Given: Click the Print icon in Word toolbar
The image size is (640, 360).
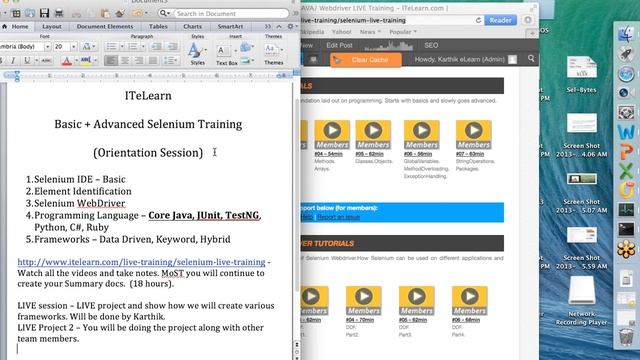Looking at the screenshot, I should click(59, 13).
